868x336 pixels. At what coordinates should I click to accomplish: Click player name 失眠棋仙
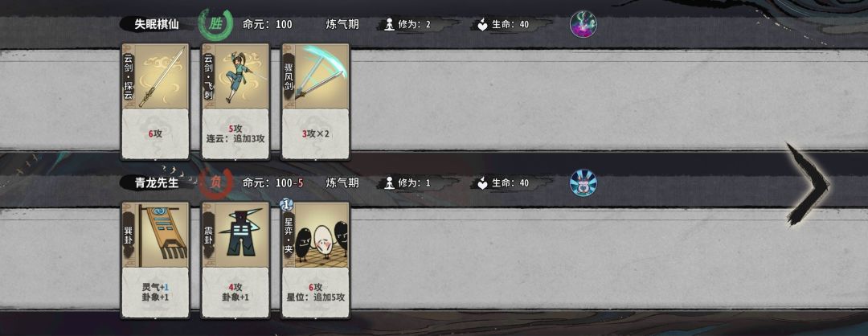click(157, 24)
